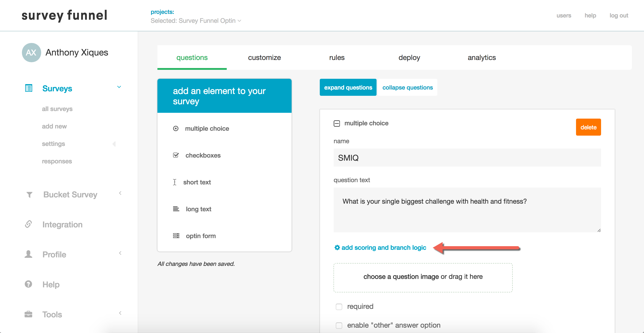Click the SMIQ name input field
644x333 pixels.
pos(467,158)
